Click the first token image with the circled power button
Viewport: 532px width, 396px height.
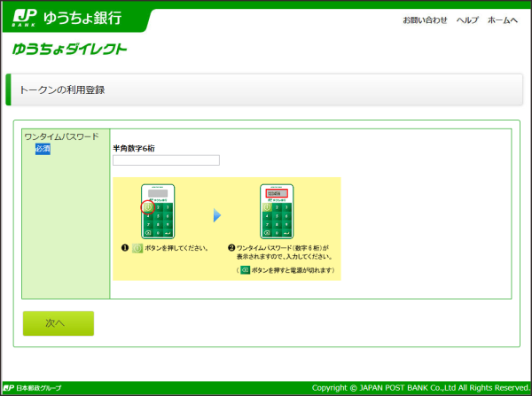[x=158, y=212]
